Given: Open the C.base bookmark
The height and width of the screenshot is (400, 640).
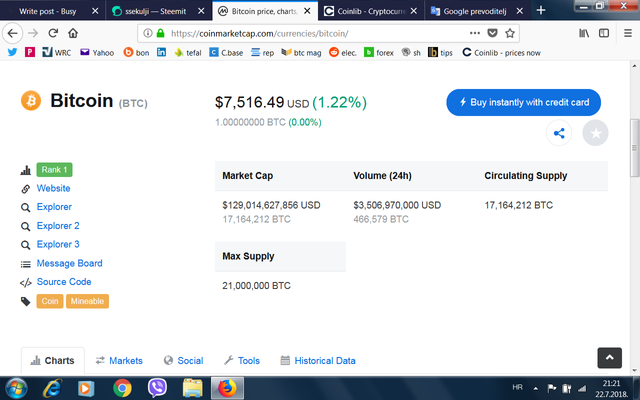Looking at the screenshot, I should tap(226, 52).
